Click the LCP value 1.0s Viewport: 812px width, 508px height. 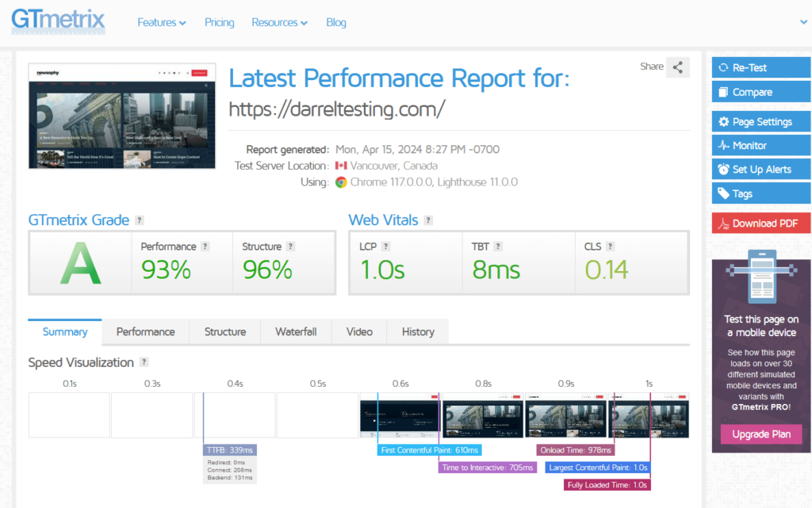(x=382, y=269)
